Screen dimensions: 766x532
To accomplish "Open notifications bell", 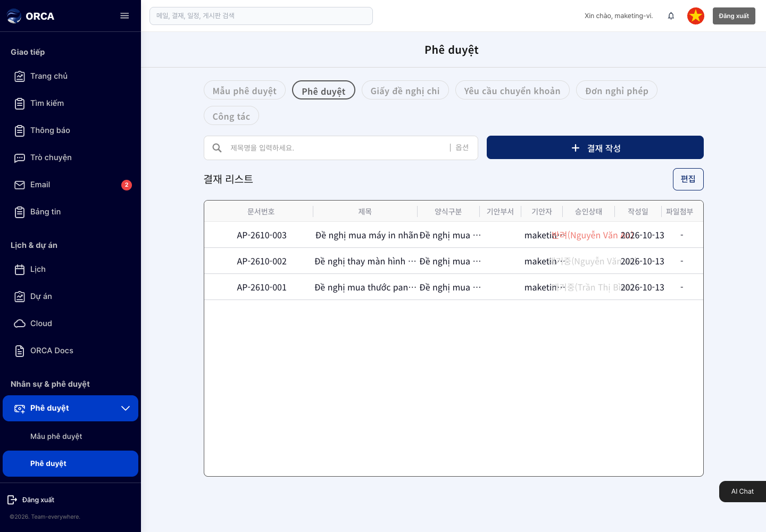I will [671, 16].
